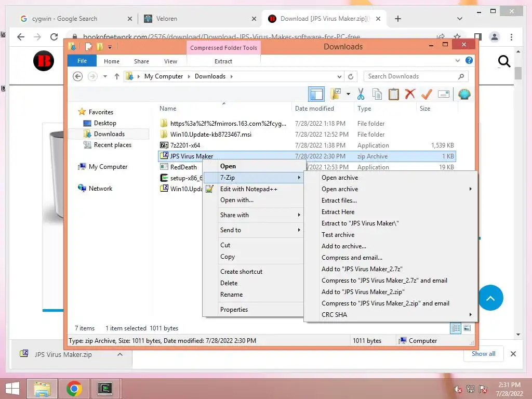This screenshot has height=399, width=532.
Task: Click the quick access Properties page icon
Action: (88, 46)
